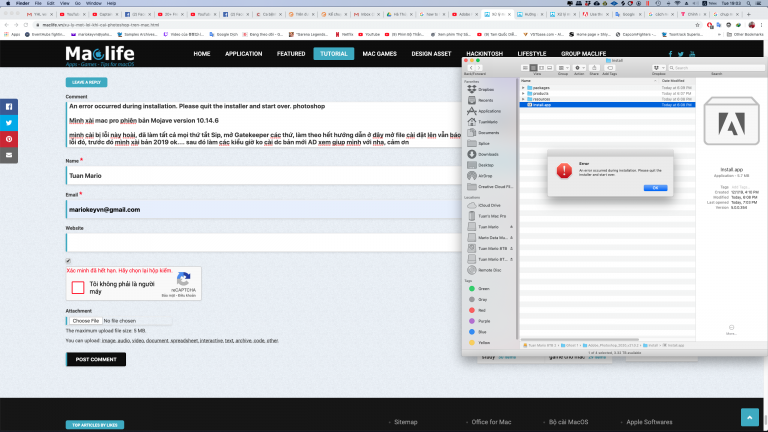Open Applications in Finder sidebar

(x=489, y=111)
